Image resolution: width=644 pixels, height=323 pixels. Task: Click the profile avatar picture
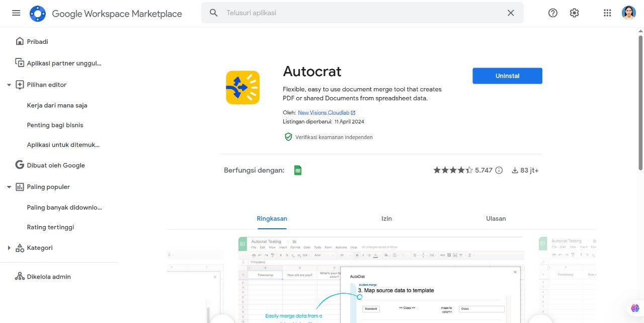pyautogui.click(x=628, y=13)
